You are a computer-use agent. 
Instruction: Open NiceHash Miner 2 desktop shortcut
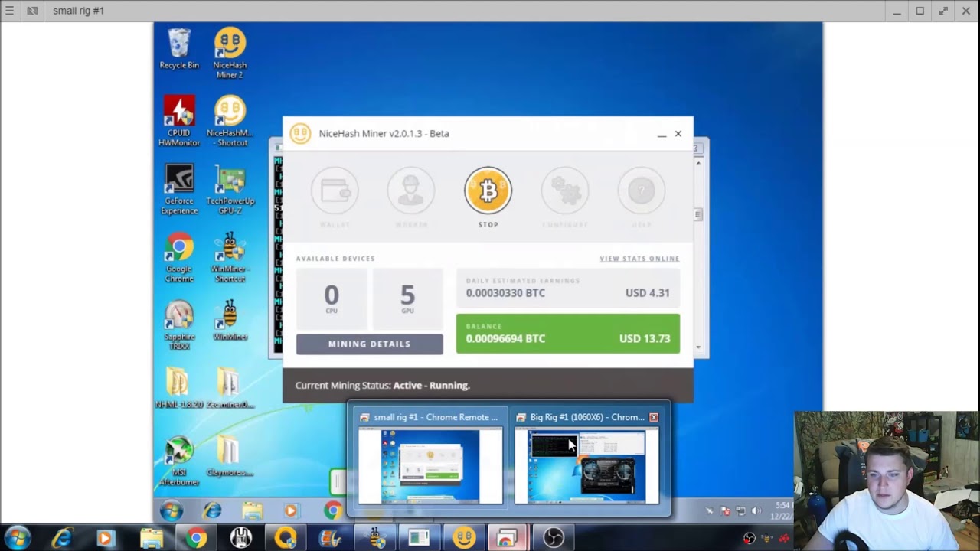(x=230, y=54)
